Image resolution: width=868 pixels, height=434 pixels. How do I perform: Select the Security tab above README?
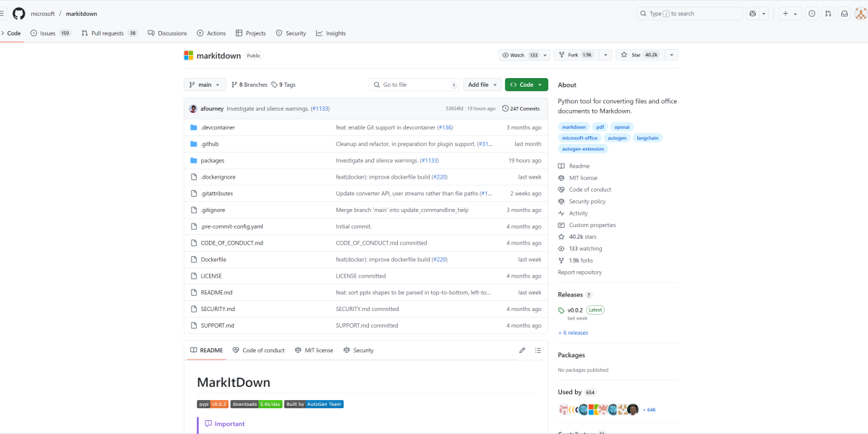coord(359,350)
